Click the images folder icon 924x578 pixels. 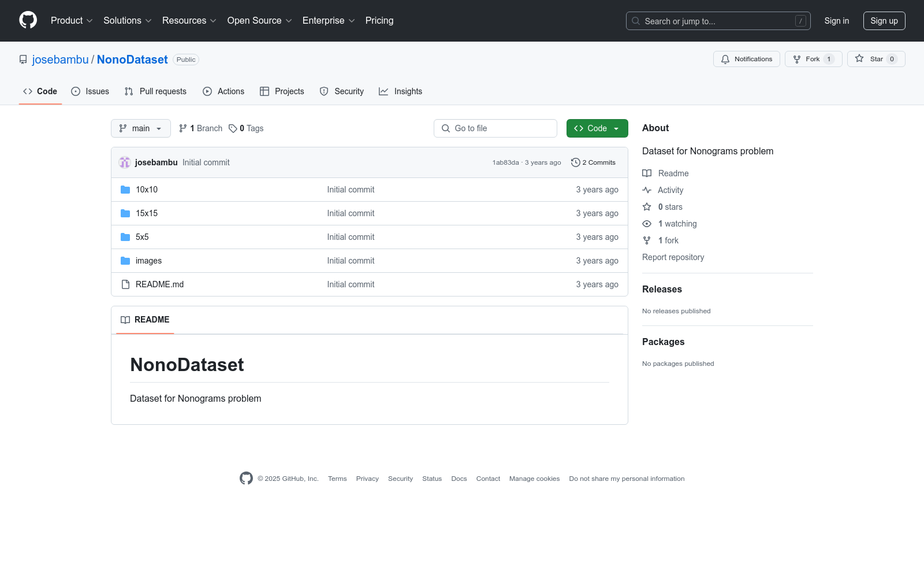pyautogui.click(x=125, y=261)
